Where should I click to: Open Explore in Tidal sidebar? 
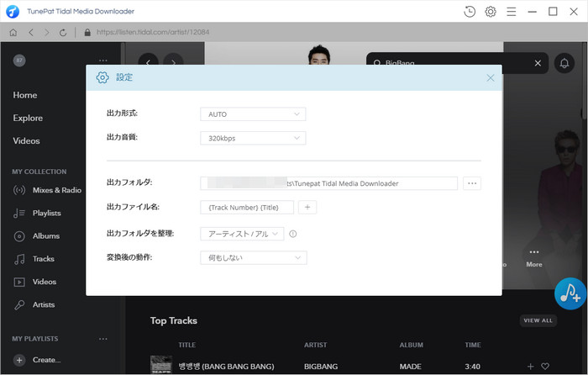tap(28, 118)
